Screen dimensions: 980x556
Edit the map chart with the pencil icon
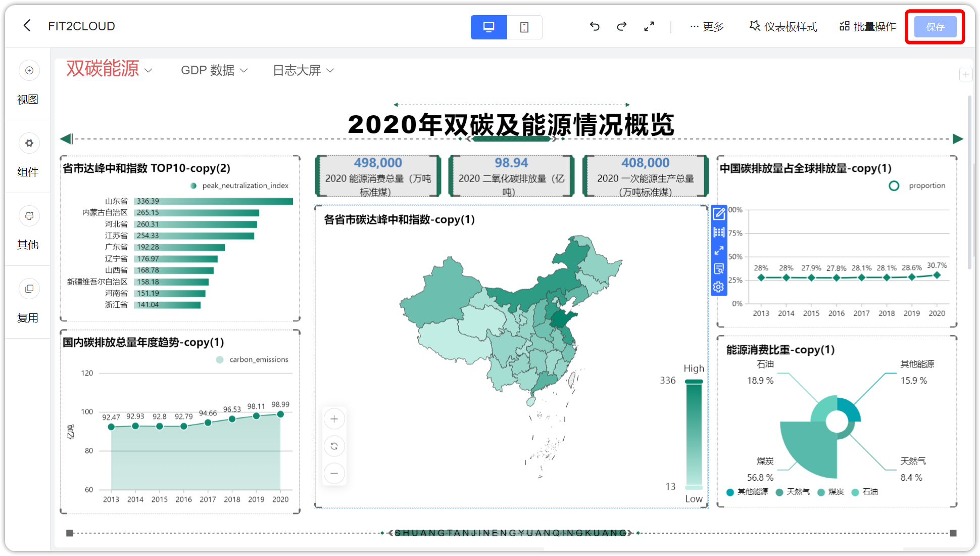click(x=719, y=214)
